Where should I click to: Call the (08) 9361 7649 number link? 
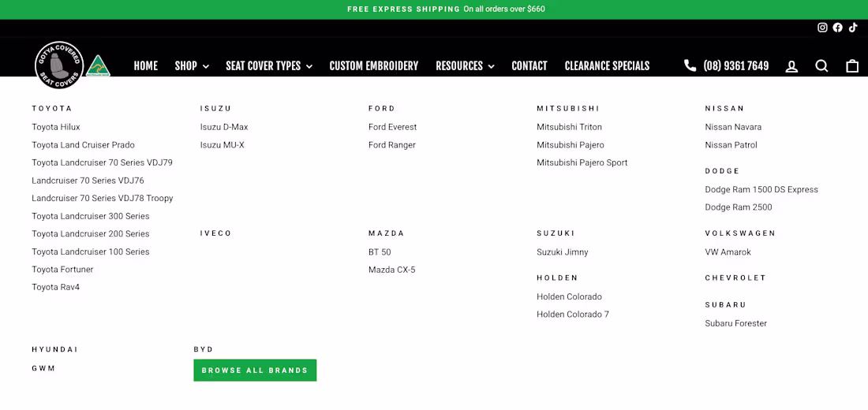pos(735,66)
